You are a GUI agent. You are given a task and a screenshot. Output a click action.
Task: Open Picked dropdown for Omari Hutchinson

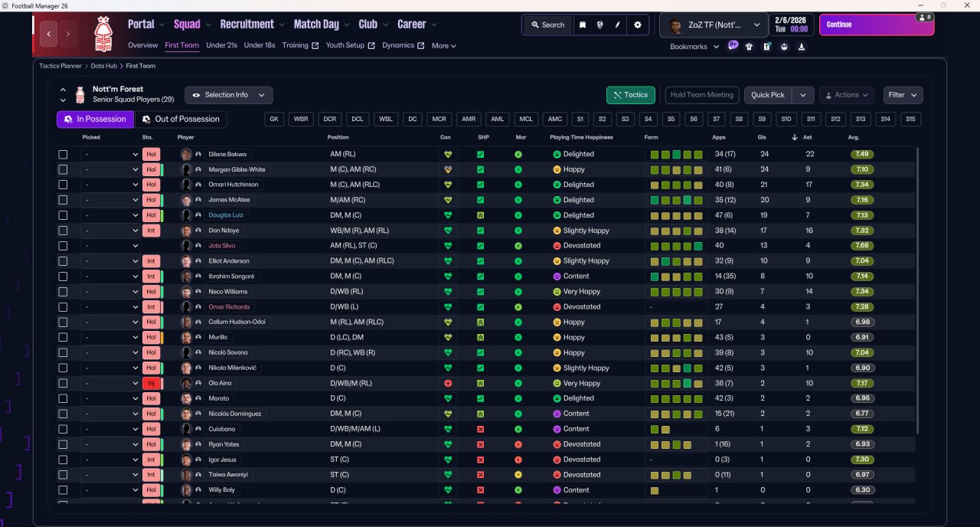coord(111,185)
